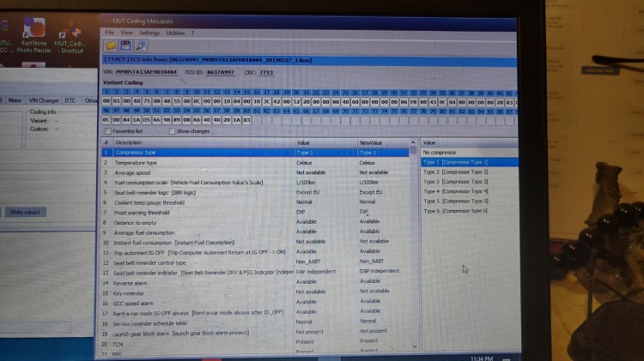Image resolution: width=644 pixels, height=361 pixels.
Task: Choose No compressor in Value list
Action: (x=470, y=152)
